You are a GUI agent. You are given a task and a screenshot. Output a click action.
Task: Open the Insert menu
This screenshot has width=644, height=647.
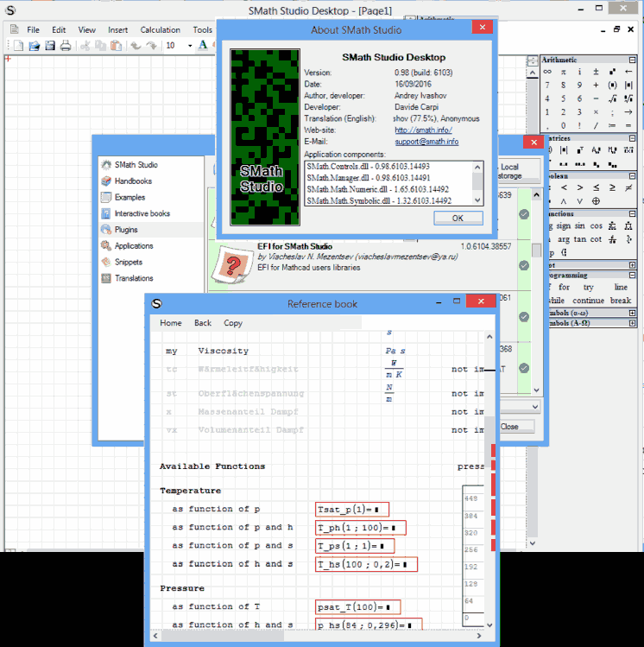pos(117,29)
